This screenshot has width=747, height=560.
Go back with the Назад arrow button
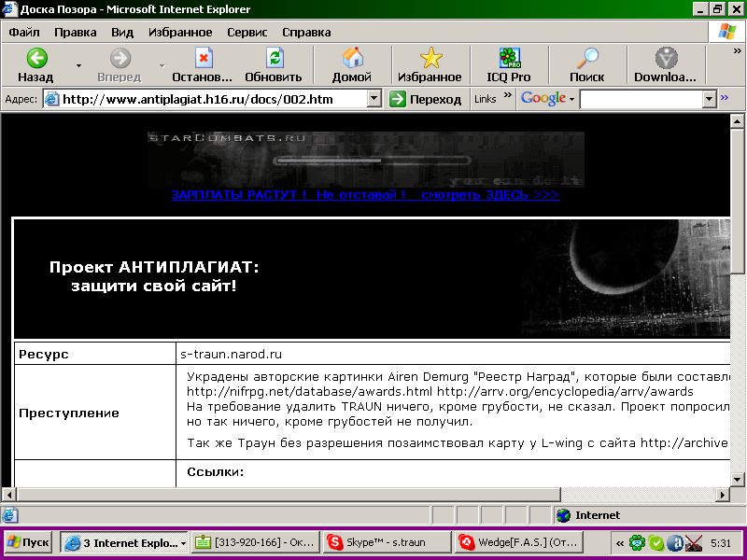tap(35, 64)
